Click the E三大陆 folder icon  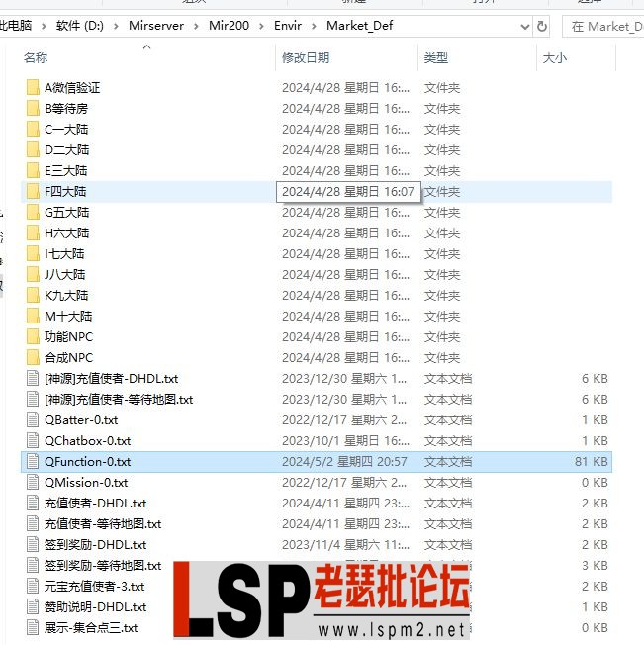point(33,171)
